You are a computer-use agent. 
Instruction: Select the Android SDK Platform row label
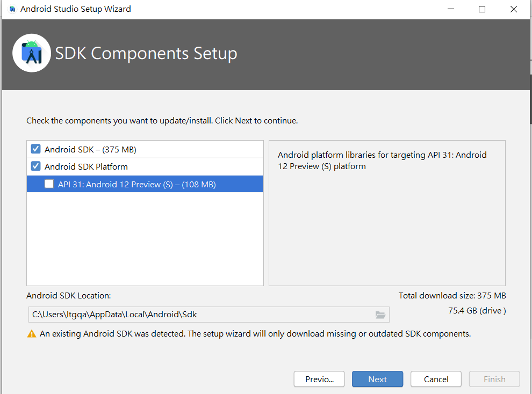(86, 167)
